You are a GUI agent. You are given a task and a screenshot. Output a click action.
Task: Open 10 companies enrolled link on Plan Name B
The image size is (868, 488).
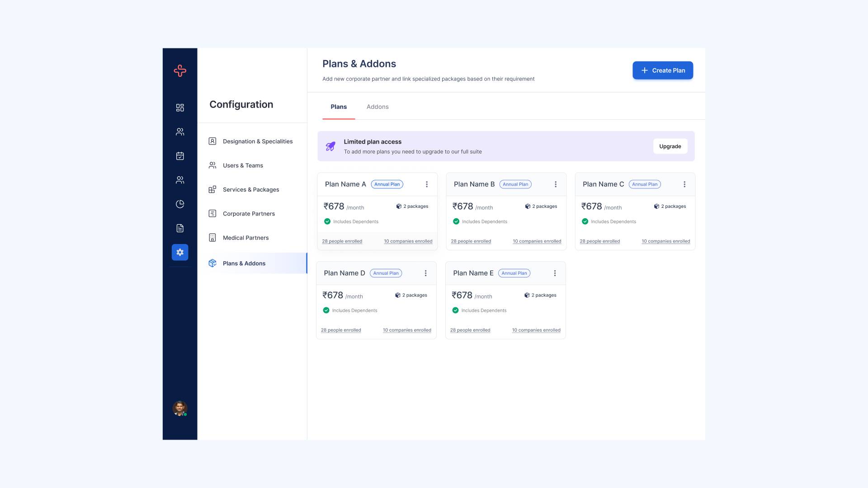[537, 241]
